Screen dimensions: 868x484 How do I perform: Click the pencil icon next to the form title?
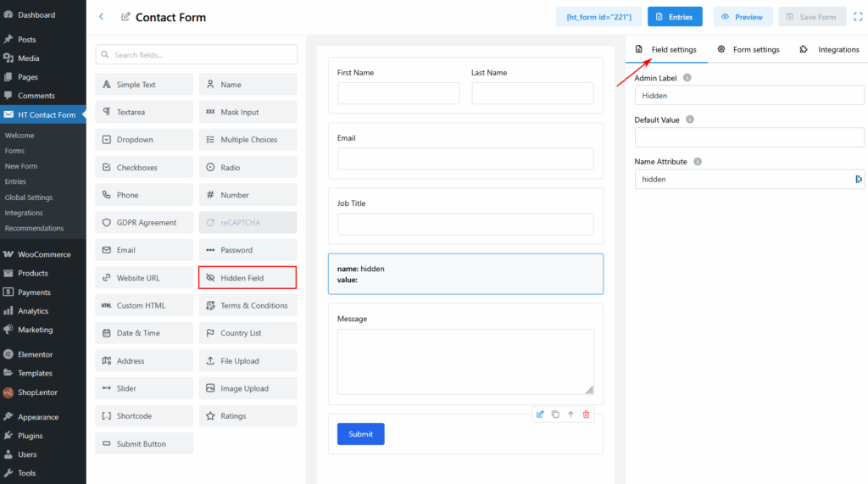click(x=126, y=17)
